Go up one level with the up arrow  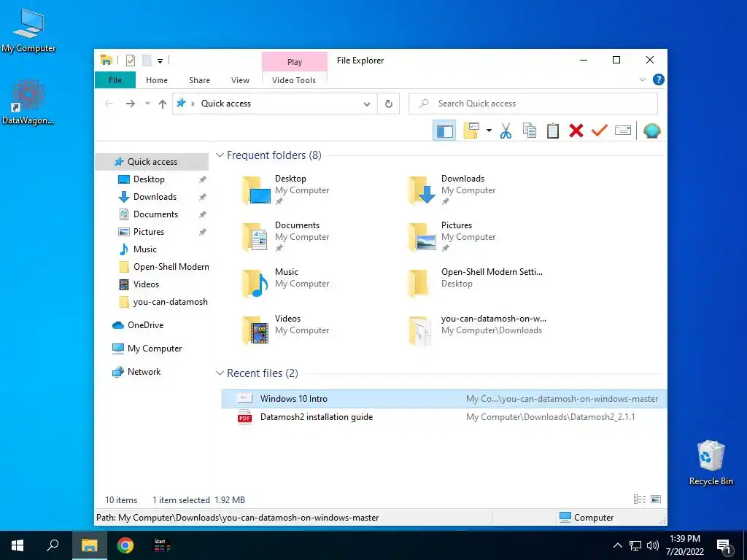click(x=163, y=104)
